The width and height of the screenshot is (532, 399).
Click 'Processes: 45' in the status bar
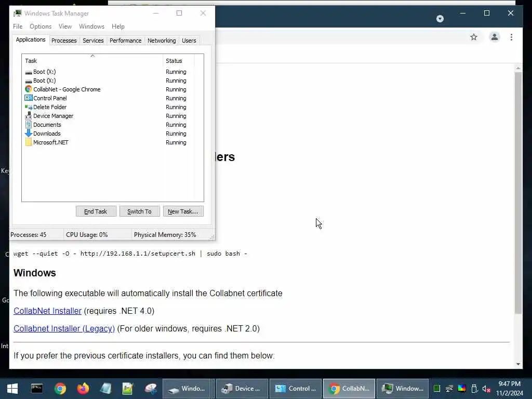29,235
